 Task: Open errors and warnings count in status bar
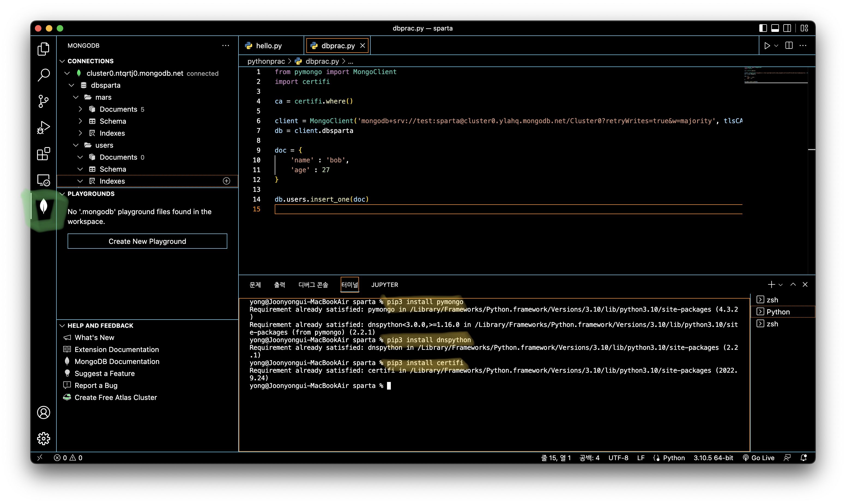pos(68,457)
